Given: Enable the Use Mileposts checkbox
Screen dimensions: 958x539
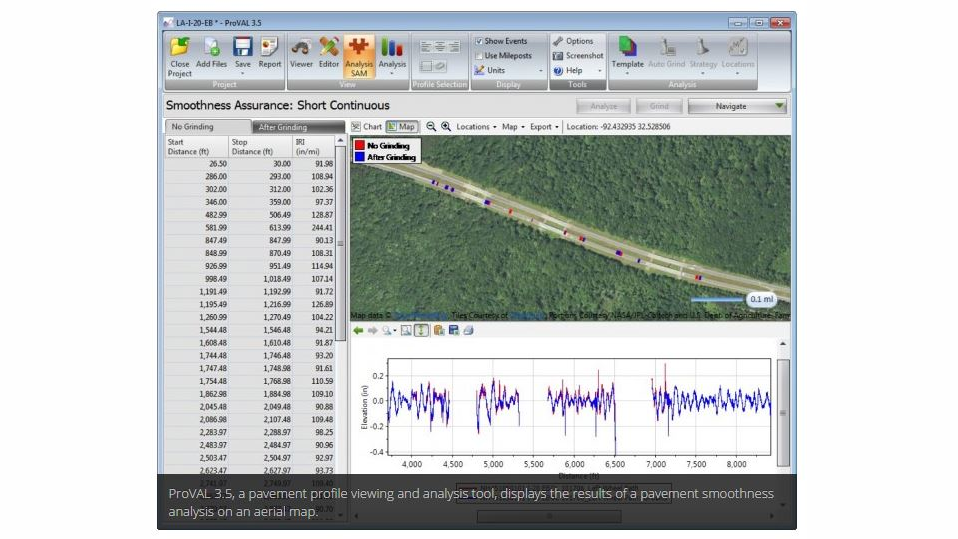Looking at the screenshot, I should click(479, 56).
